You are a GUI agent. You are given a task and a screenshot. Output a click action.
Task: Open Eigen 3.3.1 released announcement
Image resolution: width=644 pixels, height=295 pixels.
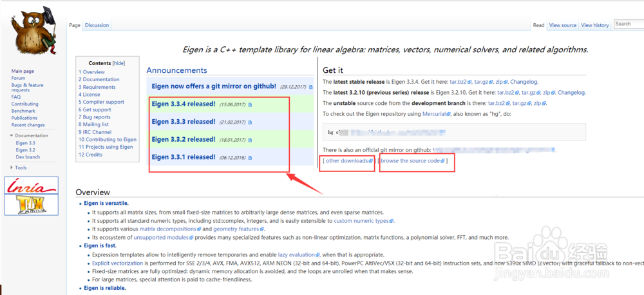coord(183,157)
